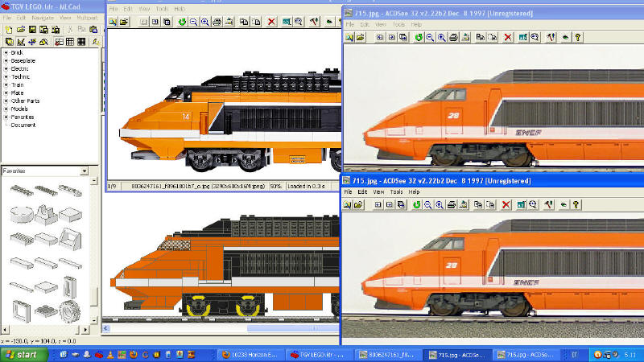
Task: Click red X Delete in top-right ACDSee window
Action: pyautogui.click(x=508, y=37)
